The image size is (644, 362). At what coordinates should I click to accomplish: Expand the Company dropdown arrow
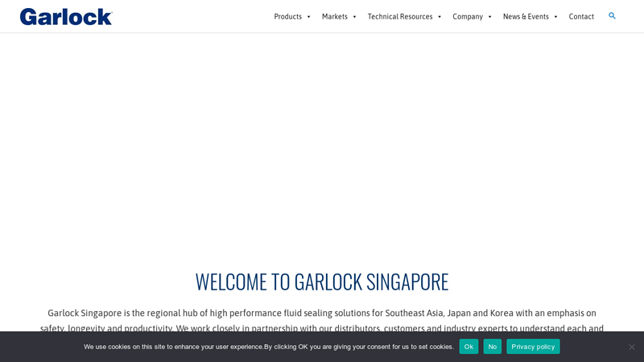pos(489,17)
